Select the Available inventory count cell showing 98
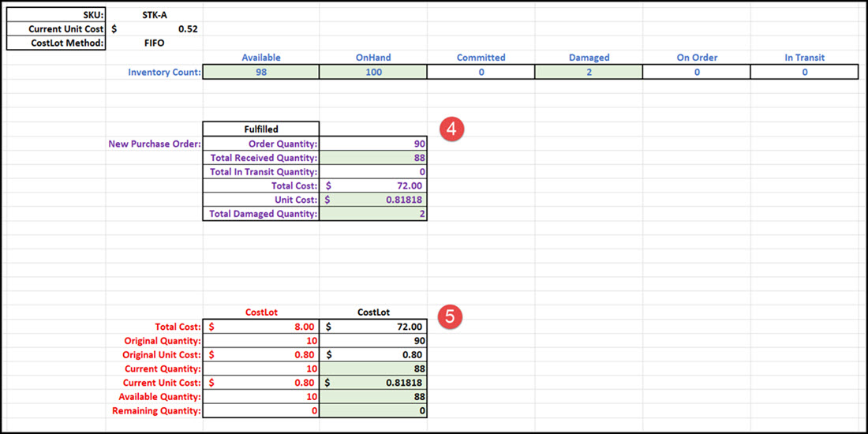Viewport: 868px width, 434px height. pos(260,72)
